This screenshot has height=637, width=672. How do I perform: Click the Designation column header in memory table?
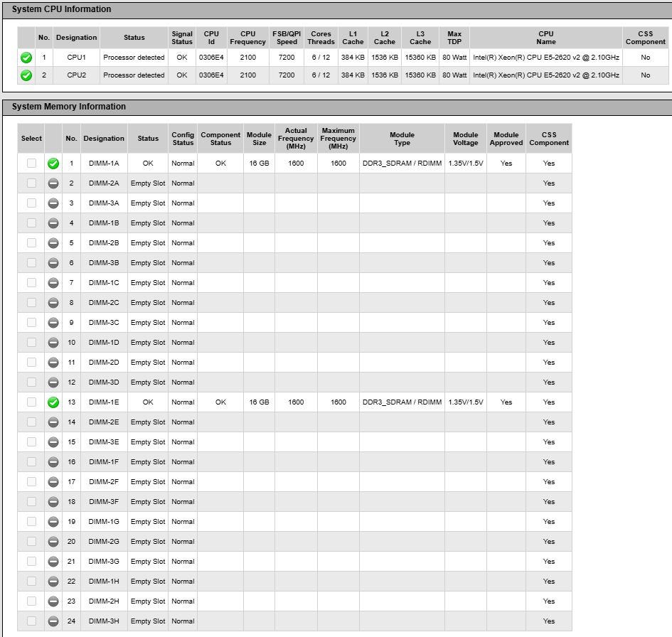coord(104,139)
